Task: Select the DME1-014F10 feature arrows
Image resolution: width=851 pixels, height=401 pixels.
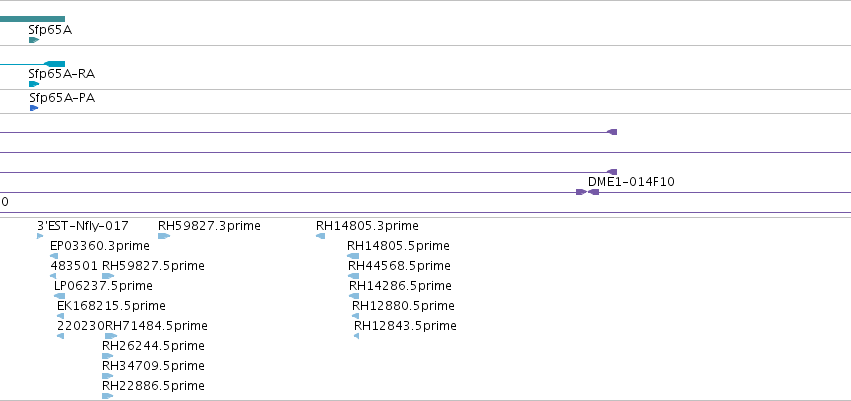Action: pos(587,192)
